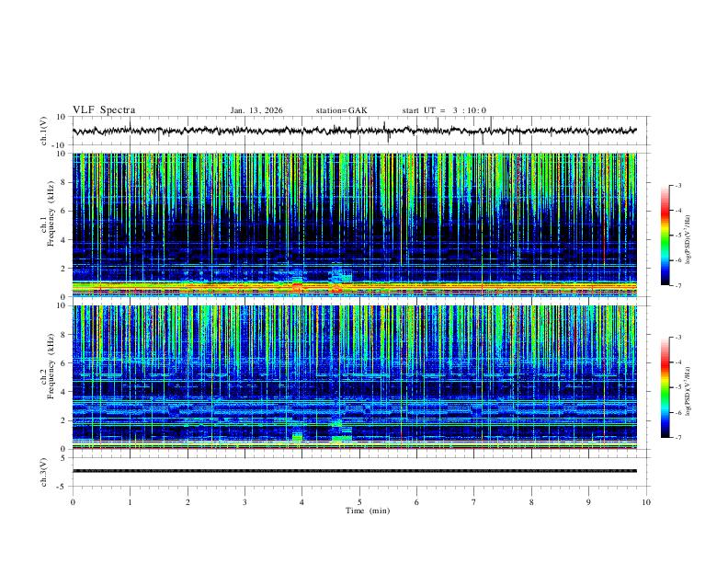Click the ch.3 flat black voltage trace
The width and height of the screenshot is (728, 563).
(x=354, y=471)
